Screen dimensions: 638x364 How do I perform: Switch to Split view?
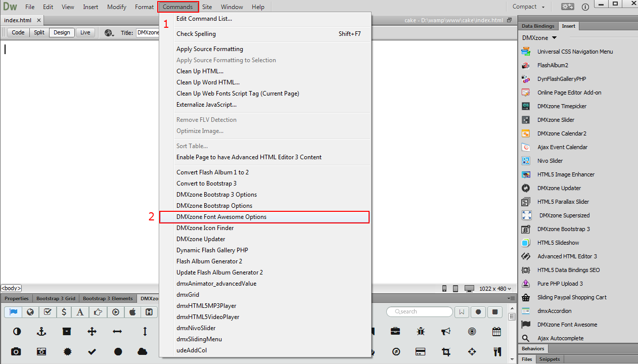click(x=39, y=33)
